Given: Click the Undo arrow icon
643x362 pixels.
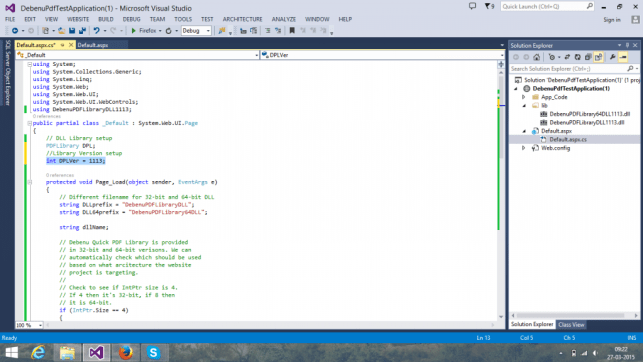Looking at the screenshot, I should (x=96, y=31).
